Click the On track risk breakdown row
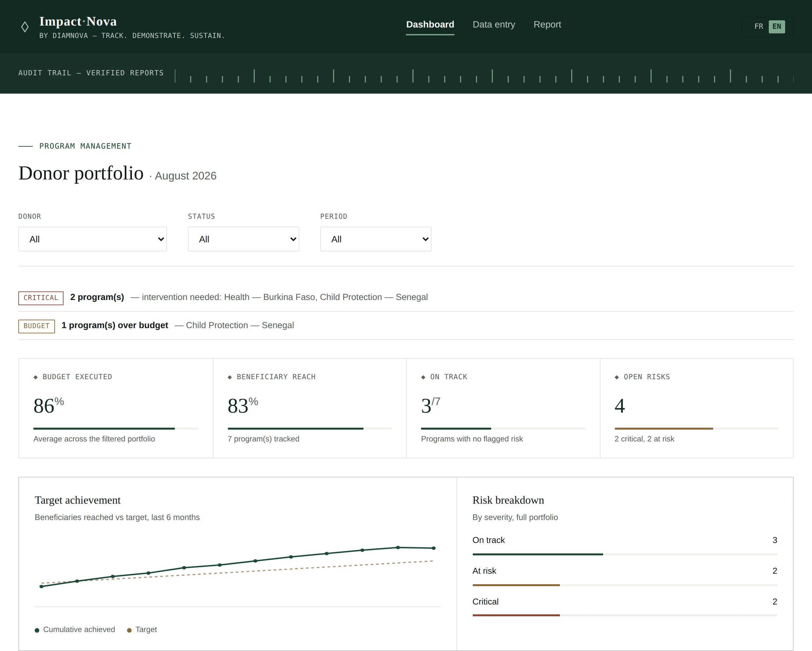 [x=625, y=545]
